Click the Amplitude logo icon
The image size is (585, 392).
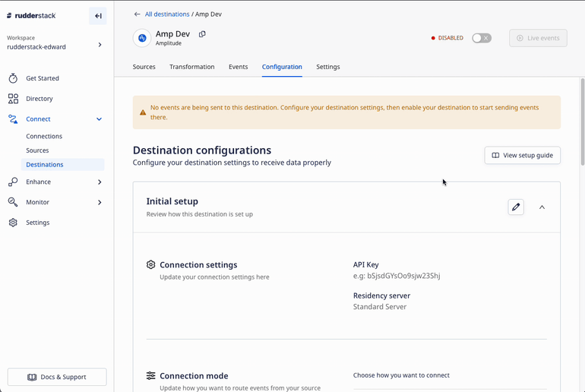(x=142, y=38)
